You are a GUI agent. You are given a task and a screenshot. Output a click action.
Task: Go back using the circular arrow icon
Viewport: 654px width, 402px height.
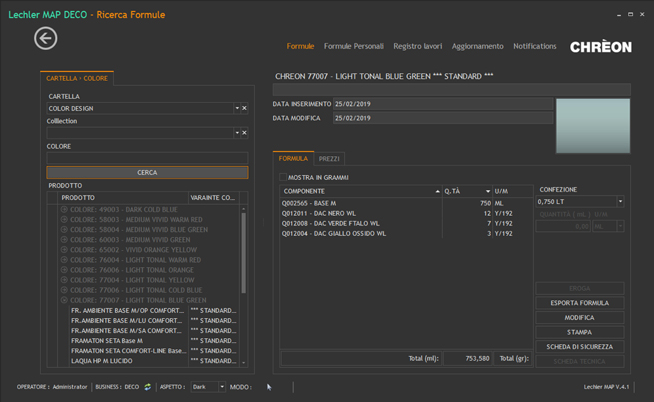pyautogui.click(x=45, y=38)
